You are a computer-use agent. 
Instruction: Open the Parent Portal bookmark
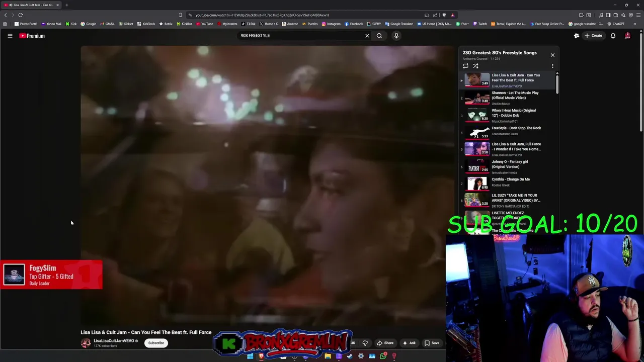[x=26, y=24]
